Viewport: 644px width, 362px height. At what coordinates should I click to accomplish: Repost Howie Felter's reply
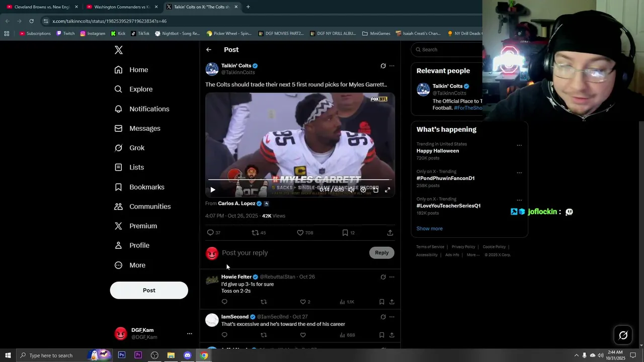264,302
